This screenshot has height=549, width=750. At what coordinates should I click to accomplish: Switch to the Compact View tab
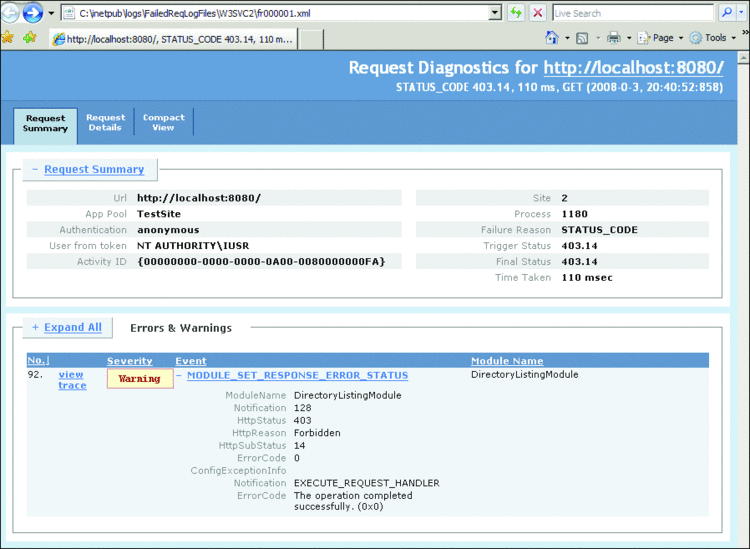pyautogui.click(x=164, y=122)
